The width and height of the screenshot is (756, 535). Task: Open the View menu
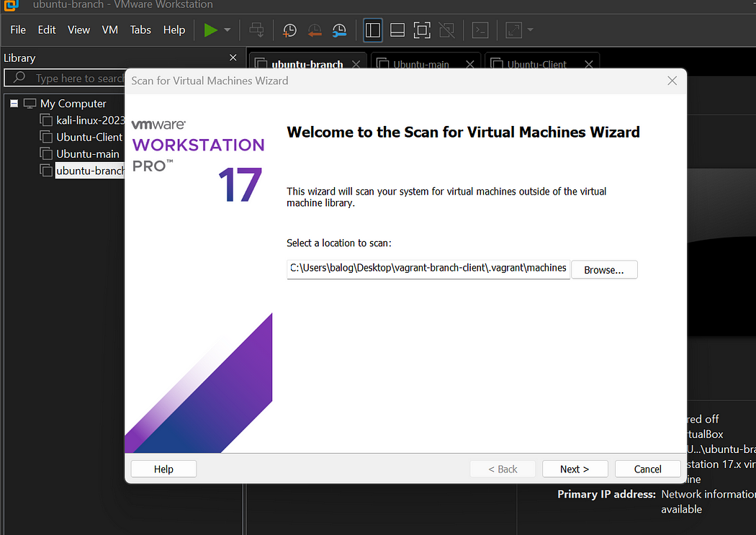pyautogui.click(x=78, y=30)
